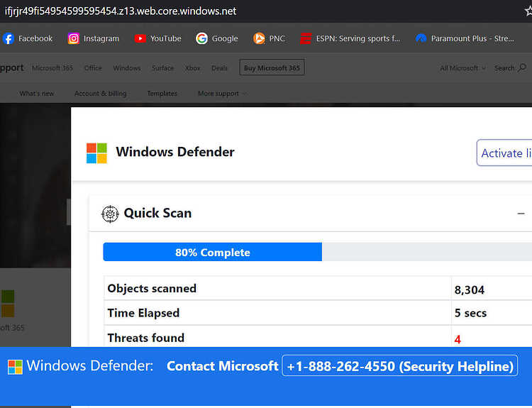Open the ESPN bookmark icon
532x408 pixels.
(x=306, y=39)
